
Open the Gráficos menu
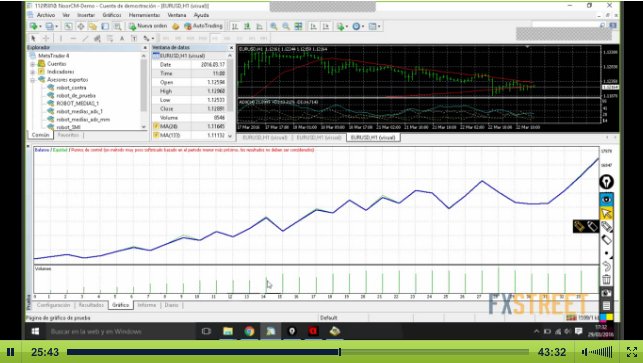pos(112,15)
